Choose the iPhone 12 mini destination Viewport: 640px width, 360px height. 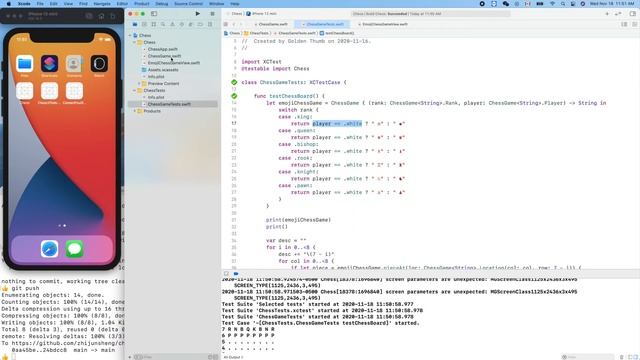[x=261, y=13]
